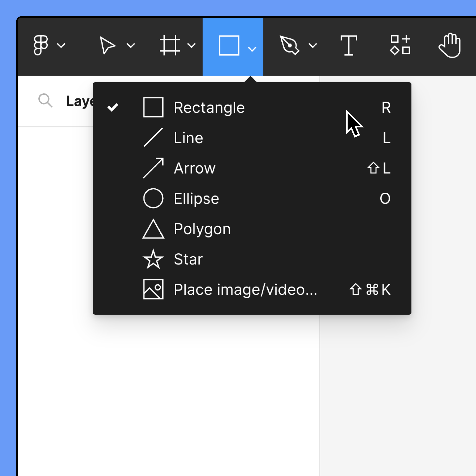This screenshot has height=476, width=476.
Task: Open the Resources components icon
Action: pyautogui.click(x=400, y=45)
